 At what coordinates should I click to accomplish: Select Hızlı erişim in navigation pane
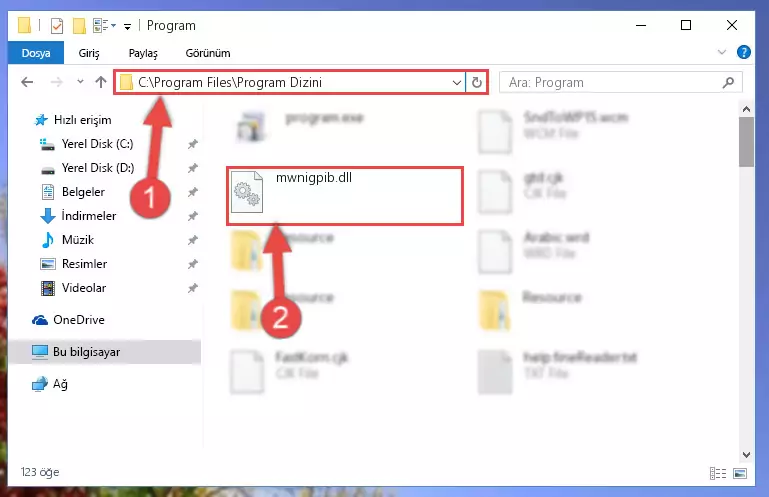(x=73, y=120)
